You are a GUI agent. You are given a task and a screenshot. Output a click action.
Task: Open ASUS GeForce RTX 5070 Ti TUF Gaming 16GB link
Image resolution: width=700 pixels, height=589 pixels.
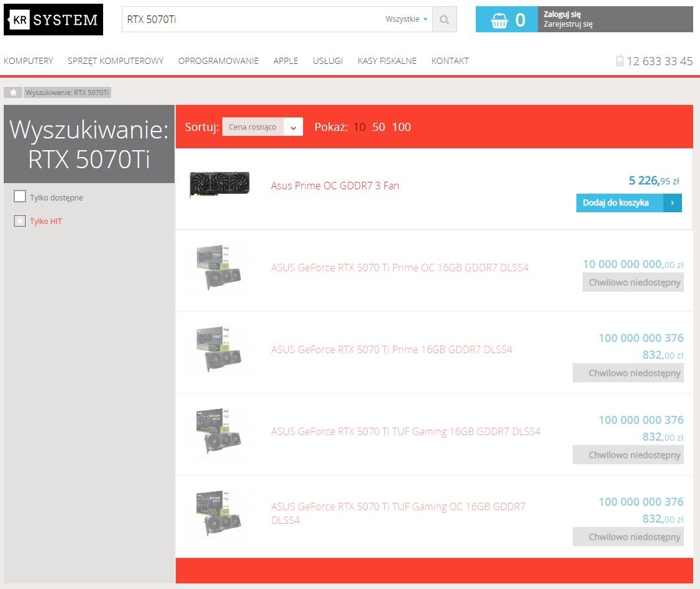pos(406,431)
